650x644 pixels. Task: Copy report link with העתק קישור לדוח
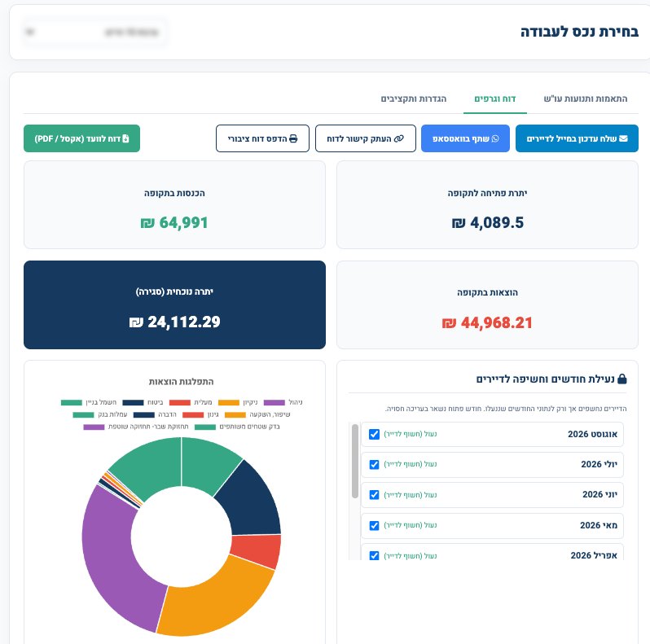click(365, 138)
